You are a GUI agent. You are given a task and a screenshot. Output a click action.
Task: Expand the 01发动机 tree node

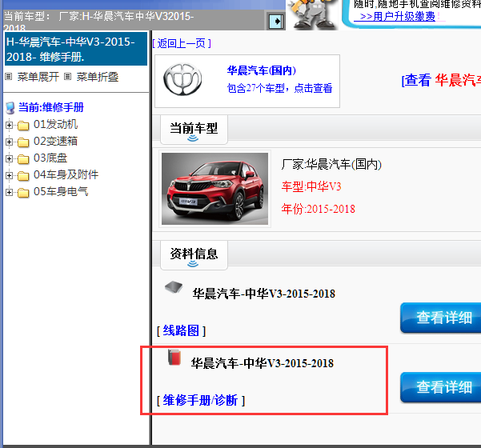click(9, 125)
